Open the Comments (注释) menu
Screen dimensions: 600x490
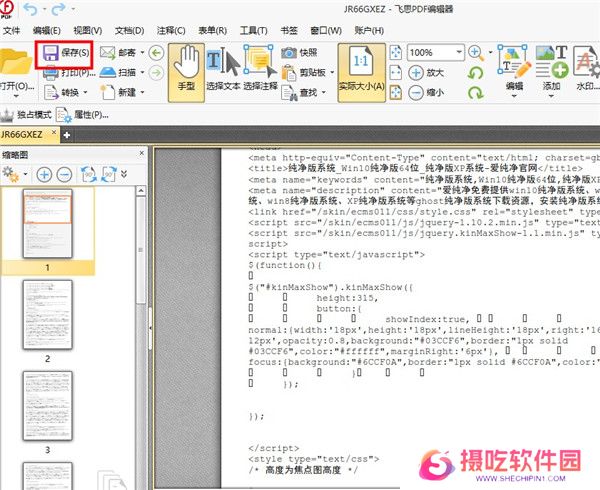(171, 30)
